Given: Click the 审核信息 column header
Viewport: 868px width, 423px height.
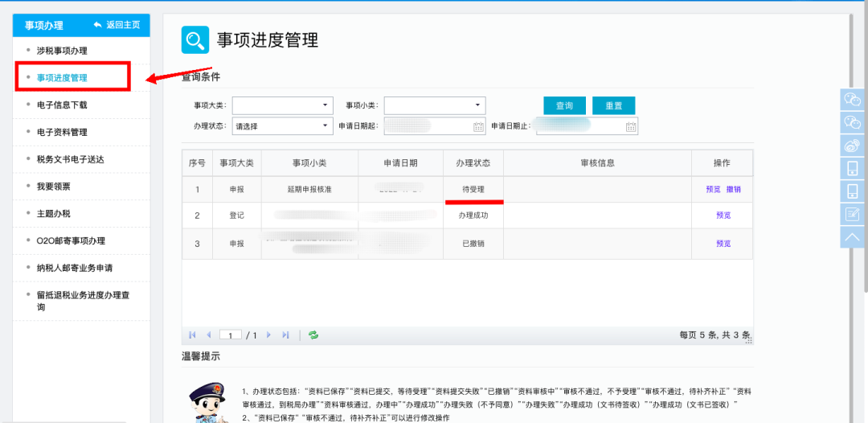Looking at the screenshot, I should tap(597, 162).
